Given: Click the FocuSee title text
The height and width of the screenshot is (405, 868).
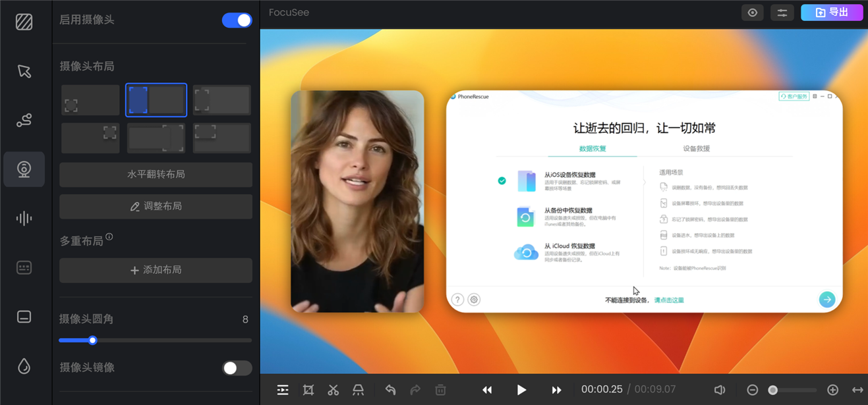Looking at the screenshot, I should tap(289, 13).
